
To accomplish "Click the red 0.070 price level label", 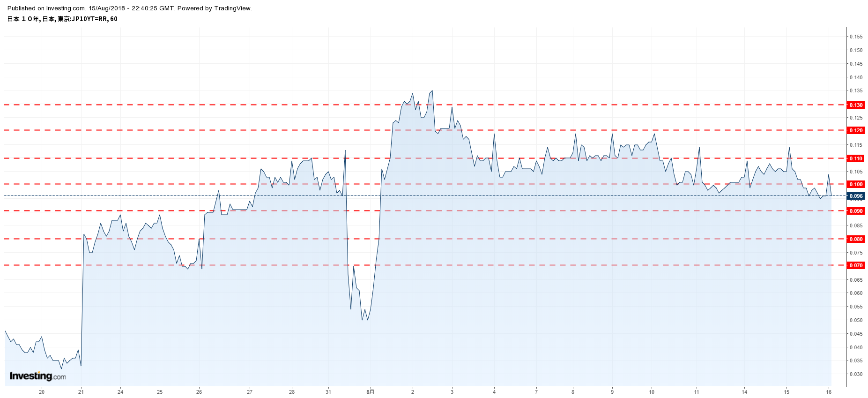I will [x=856, y=265].
